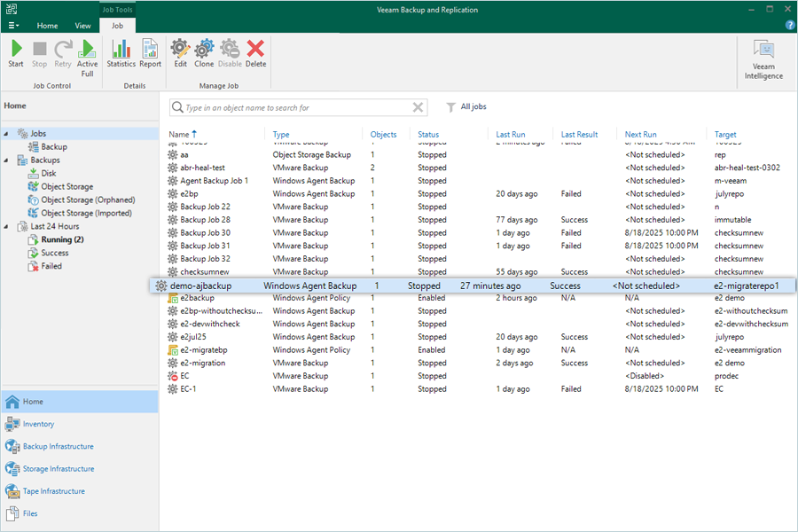Image resolution: width=798 pixels, height=532 pixels.
Task: Collapse the Backups tree node
Action: (x=6, y=160)
